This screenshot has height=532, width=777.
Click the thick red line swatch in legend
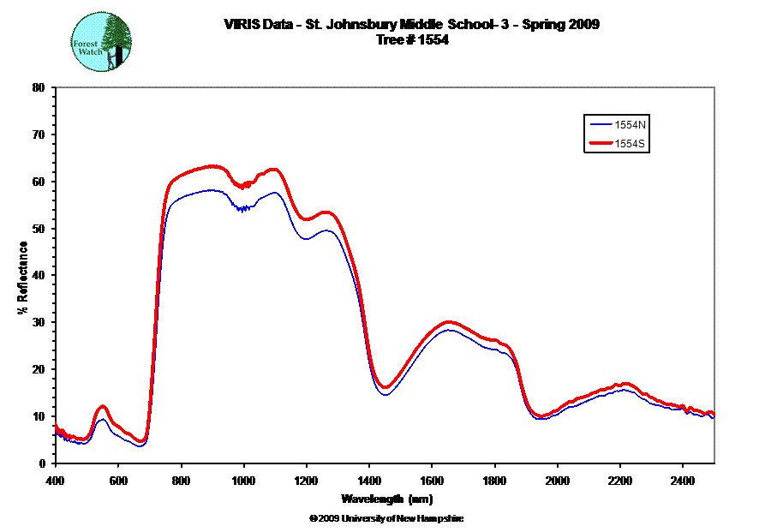[597, 145]
